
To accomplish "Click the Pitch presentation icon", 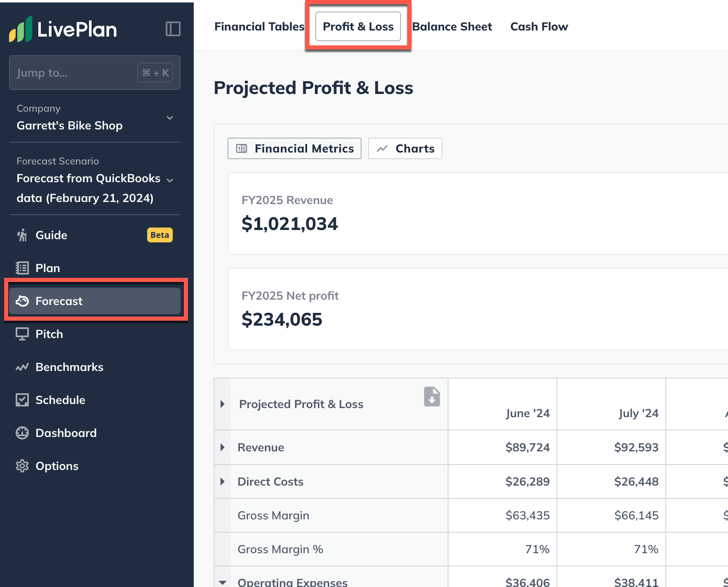I will (x=22, y=334).
